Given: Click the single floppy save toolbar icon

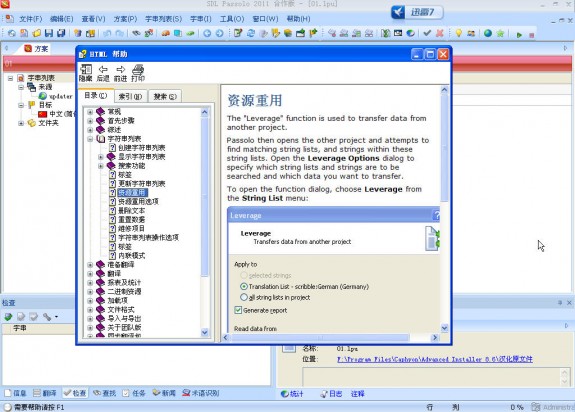Looking at the screenshot, I should 49,33.
